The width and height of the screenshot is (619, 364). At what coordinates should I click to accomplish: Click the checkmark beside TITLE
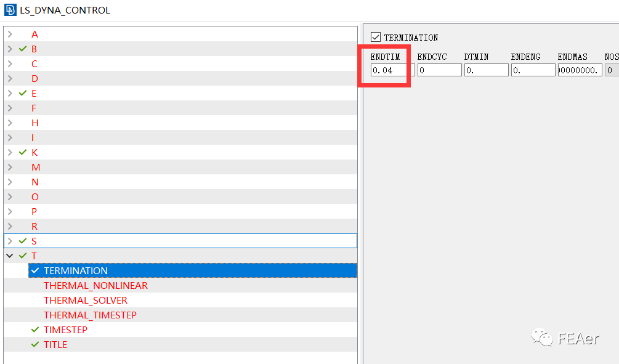pyautogui.click(x=35, y=345)
